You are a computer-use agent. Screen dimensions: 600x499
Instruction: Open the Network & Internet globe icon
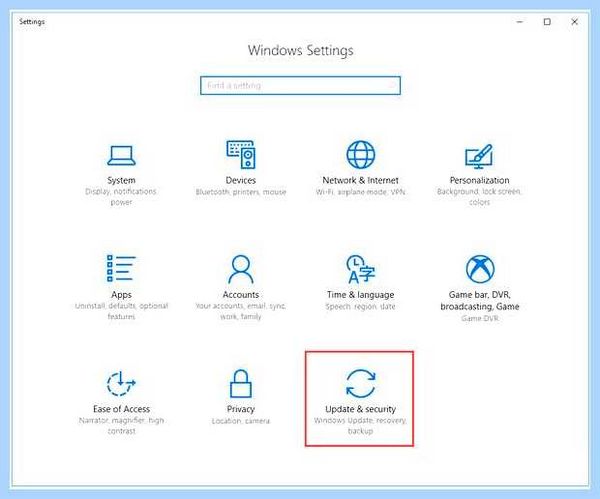[360, 155]
